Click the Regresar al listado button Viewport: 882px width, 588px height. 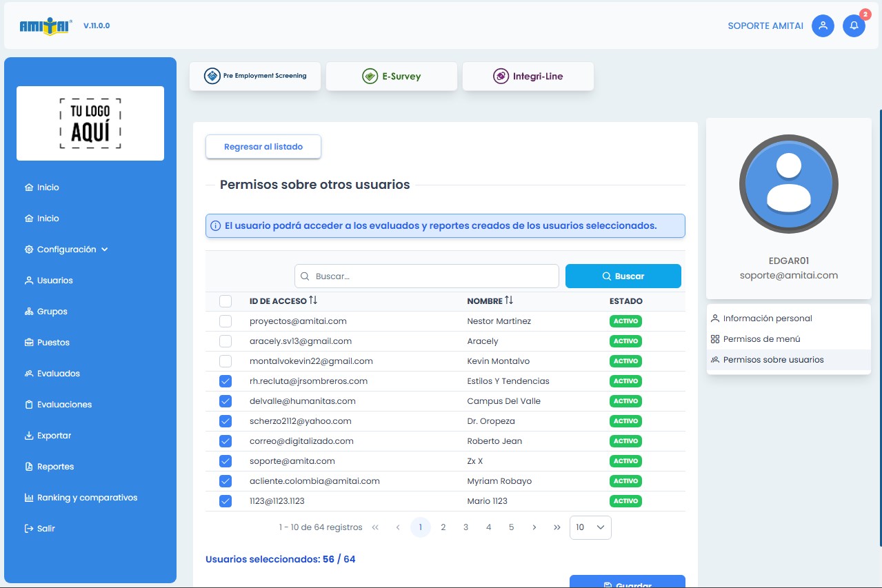263,147
